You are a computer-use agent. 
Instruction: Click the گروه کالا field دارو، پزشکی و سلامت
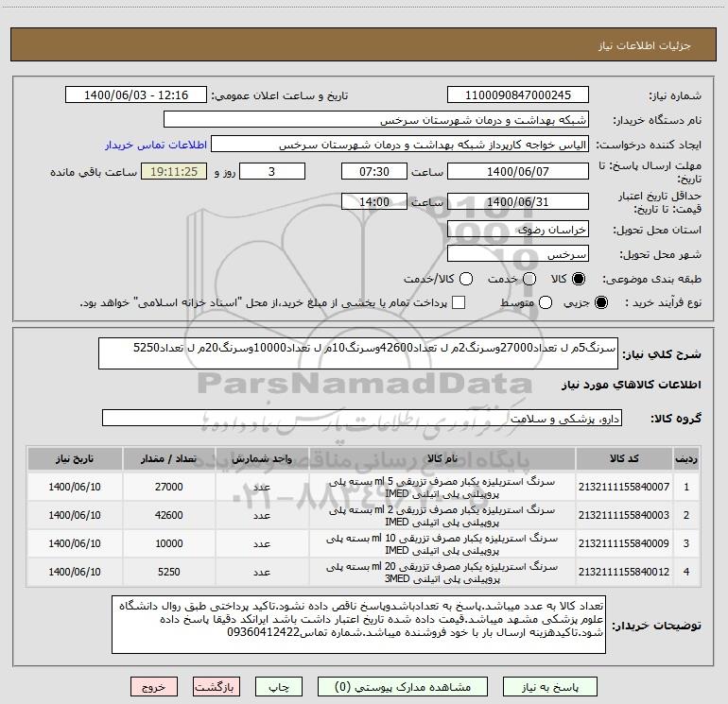(362, 418)
